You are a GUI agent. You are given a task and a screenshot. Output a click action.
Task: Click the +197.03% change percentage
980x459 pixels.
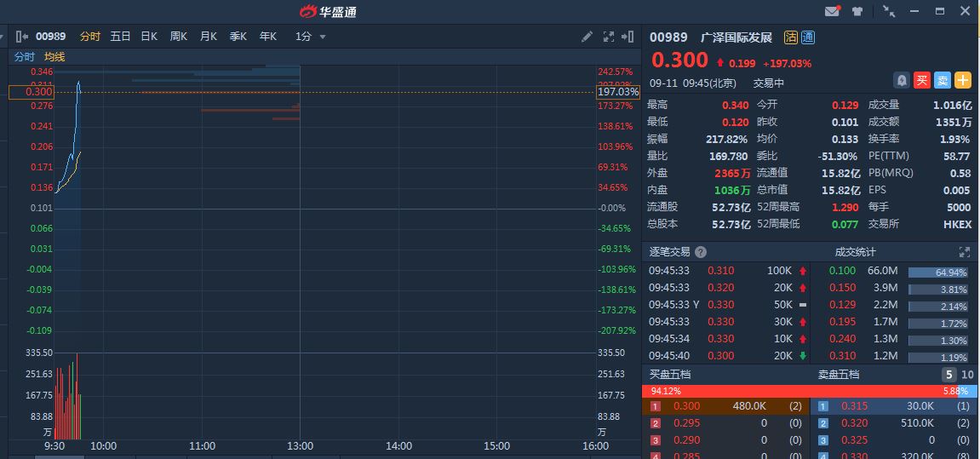pyautogui.click(x=787, y=63)
